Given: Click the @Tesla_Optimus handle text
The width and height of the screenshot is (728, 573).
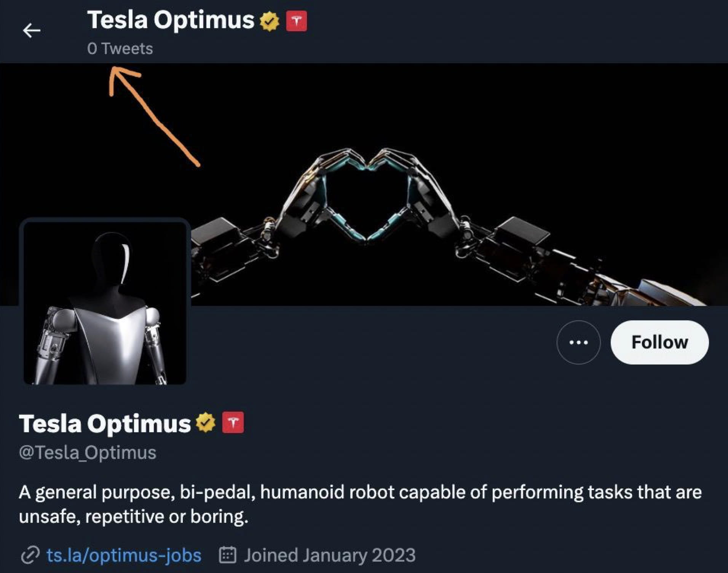Looking at the screenshot, I should tap(88, 452).
